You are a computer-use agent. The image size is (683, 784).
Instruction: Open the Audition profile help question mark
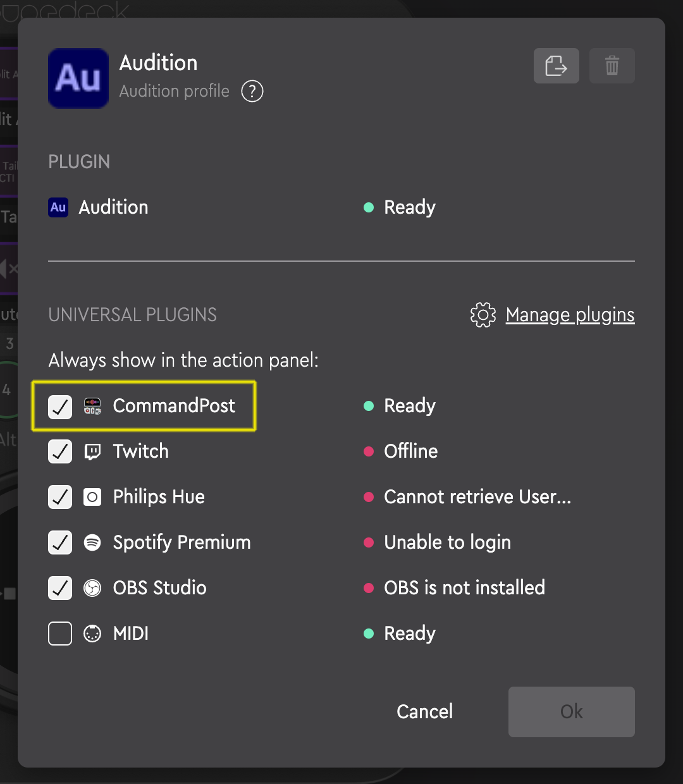tap(252, 91)
